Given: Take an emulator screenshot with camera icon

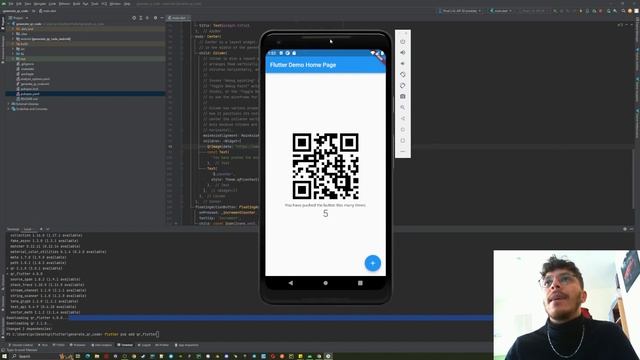Looking at the screenshot, I should [403, 96].
